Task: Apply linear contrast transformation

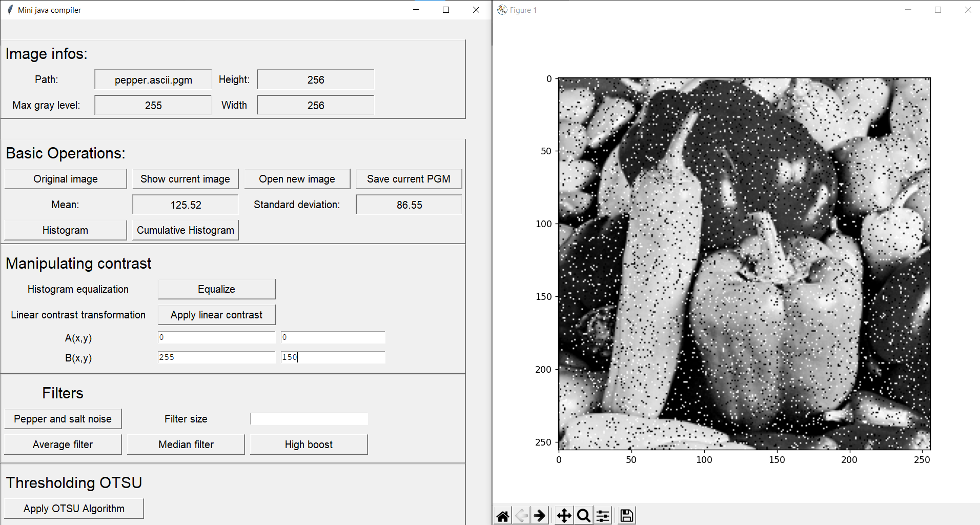Action: pos(216,314)
